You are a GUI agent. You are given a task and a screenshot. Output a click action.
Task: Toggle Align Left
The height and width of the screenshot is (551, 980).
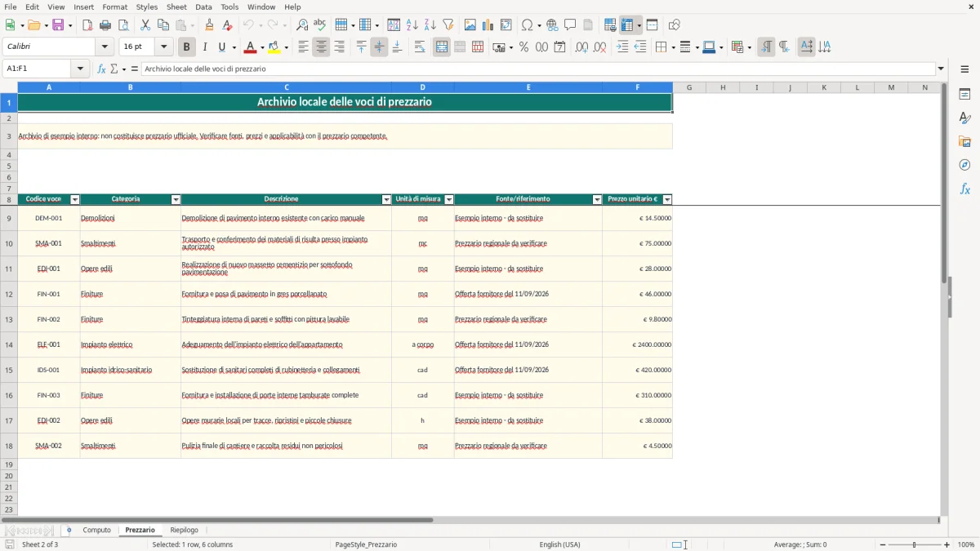pyautogui.click(x=303, y=47)
